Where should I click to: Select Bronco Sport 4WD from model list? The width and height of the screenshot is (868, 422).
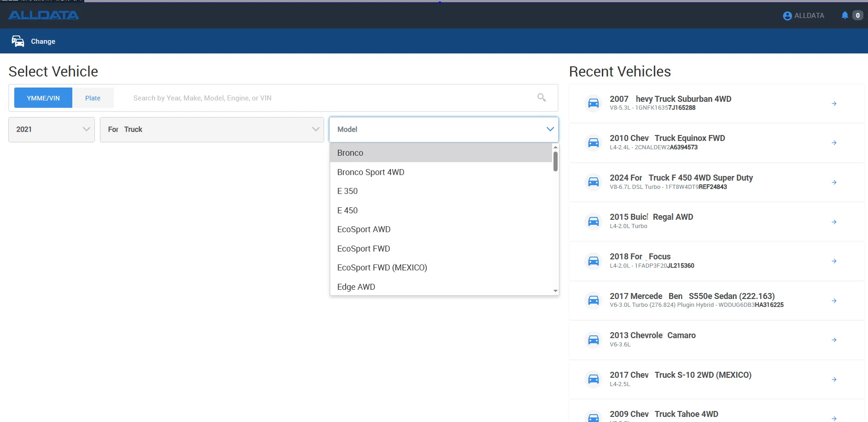(x=371, y=172)
